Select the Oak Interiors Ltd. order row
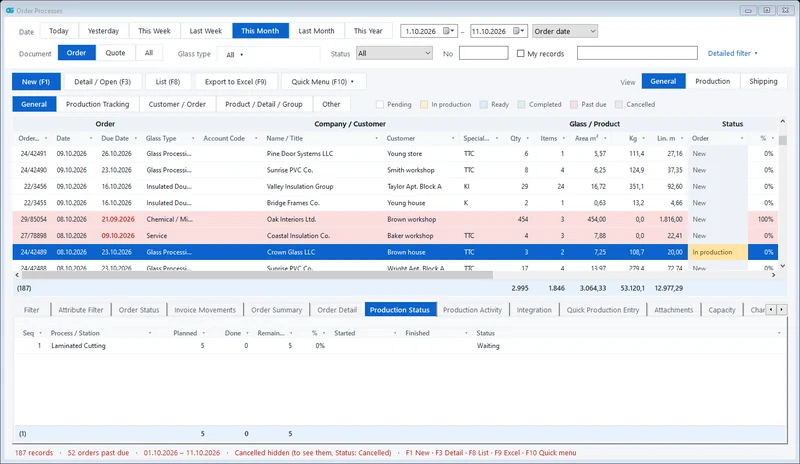The image size is (800, 464). (395, 219)
